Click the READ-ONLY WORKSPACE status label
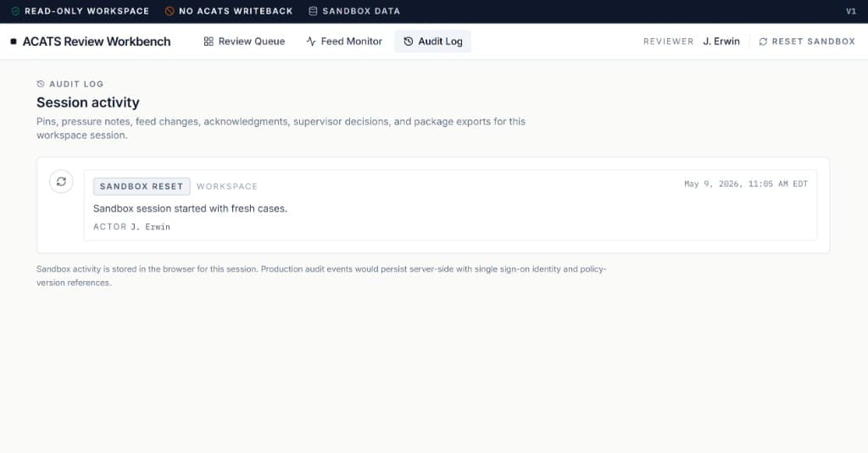This screenshot has width=868, height=453. tap(87, 11)
